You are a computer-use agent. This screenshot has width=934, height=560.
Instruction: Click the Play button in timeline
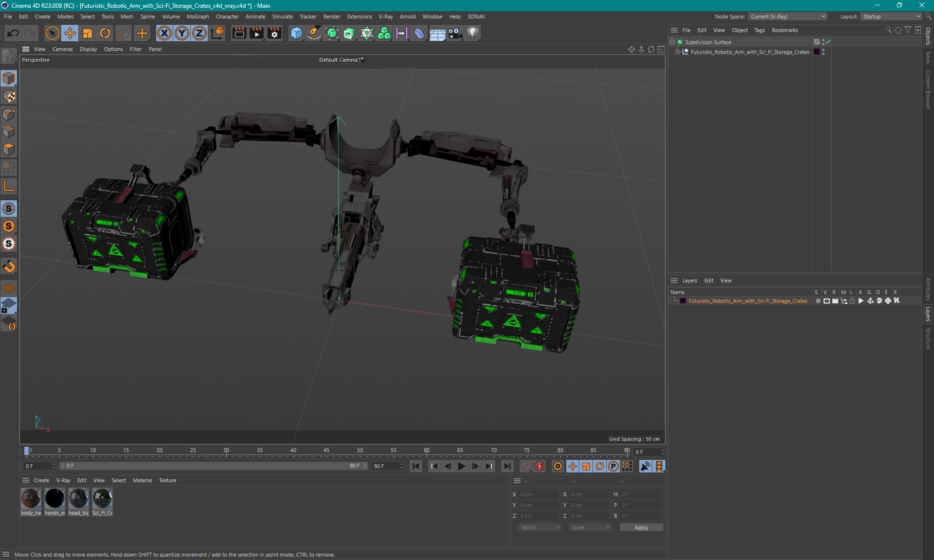[462, 466]
